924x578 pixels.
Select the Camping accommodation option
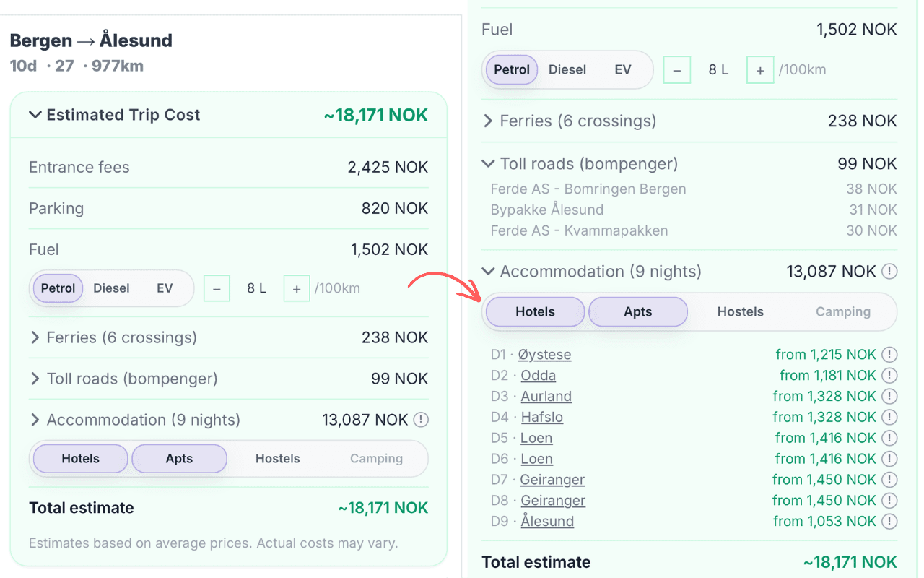pos(842,311)
